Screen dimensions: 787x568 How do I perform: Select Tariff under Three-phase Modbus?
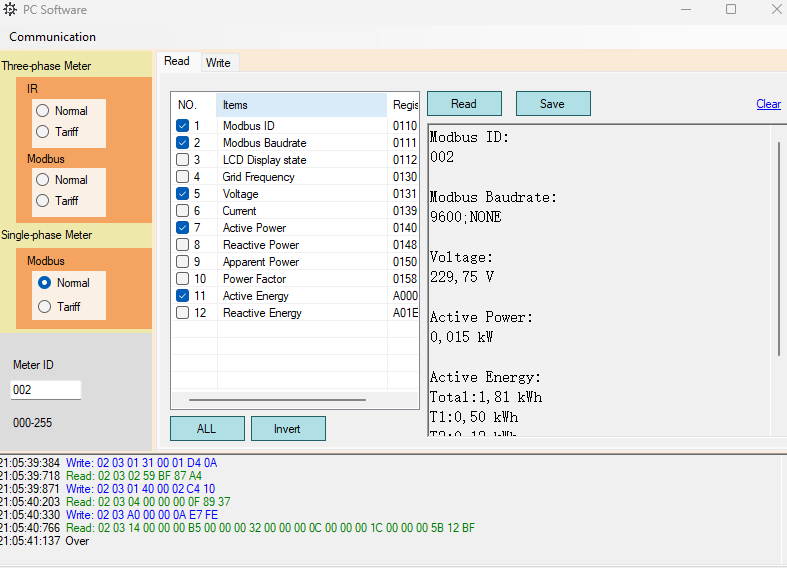pyautogui.click(x=43, y=201)
